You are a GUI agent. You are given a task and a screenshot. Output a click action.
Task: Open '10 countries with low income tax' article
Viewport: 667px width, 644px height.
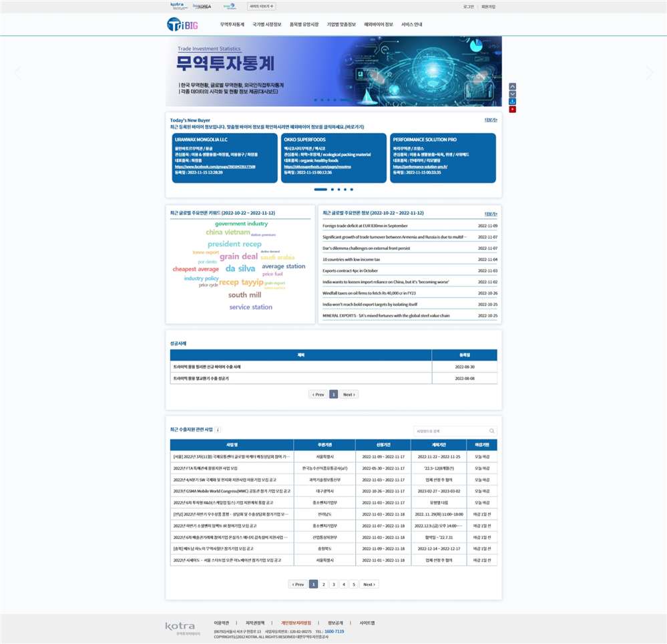351,259
